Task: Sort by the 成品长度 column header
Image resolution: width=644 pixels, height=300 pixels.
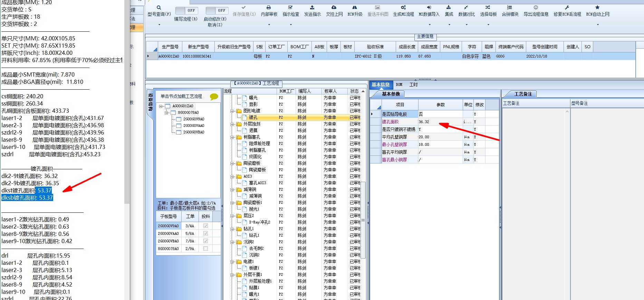Action: tap(407, 47)
